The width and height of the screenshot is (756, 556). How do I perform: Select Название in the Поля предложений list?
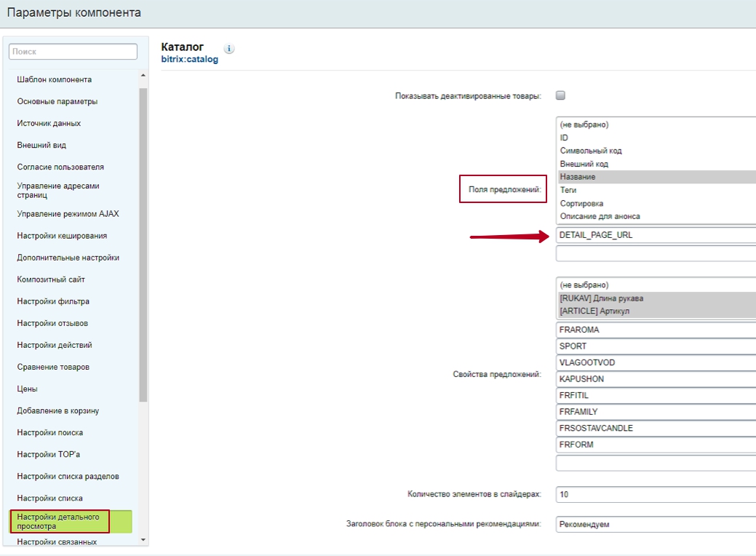point(655,177)
